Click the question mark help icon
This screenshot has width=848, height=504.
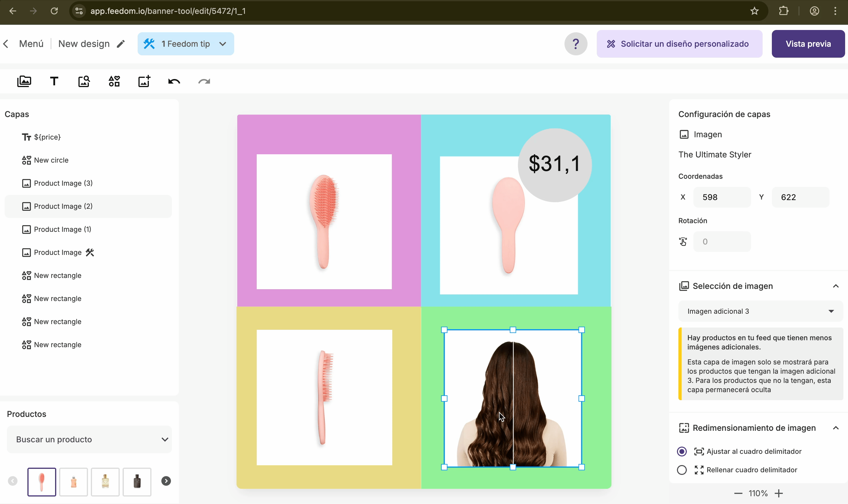(x=575, y=44)
